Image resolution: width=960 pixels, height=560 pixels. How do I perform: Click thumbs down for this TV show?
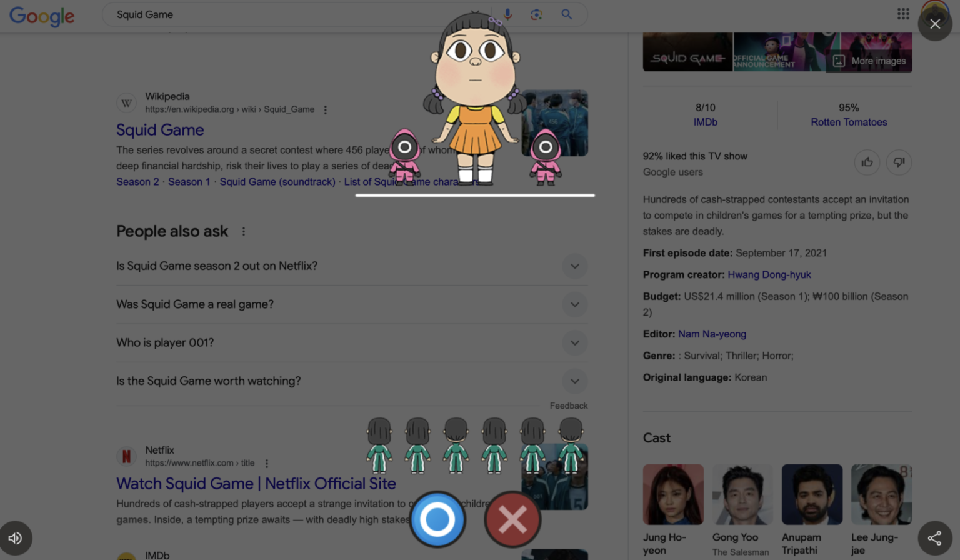899,162
